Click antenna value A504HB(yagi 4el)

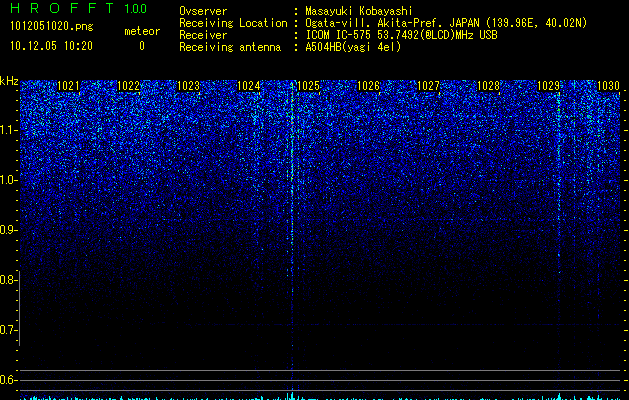coord(353,47)
